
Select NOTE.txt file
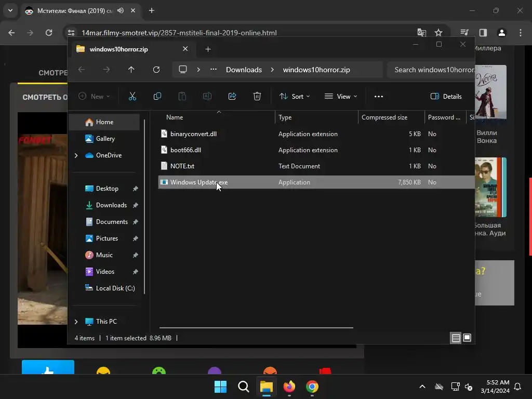tap(316, 166)
